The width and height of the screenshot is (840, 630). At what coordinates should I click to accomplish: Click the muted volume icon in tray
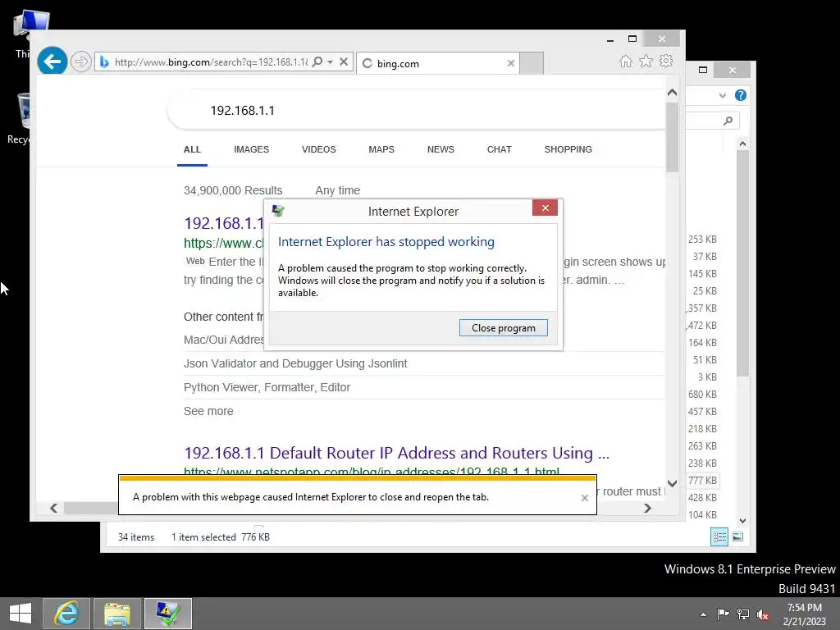763,614
